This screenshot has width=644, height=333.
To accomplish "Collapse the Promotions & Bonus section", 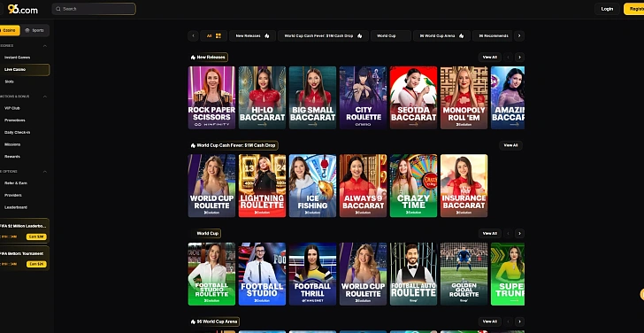I will pyautogui.click(x=45, y=97).
